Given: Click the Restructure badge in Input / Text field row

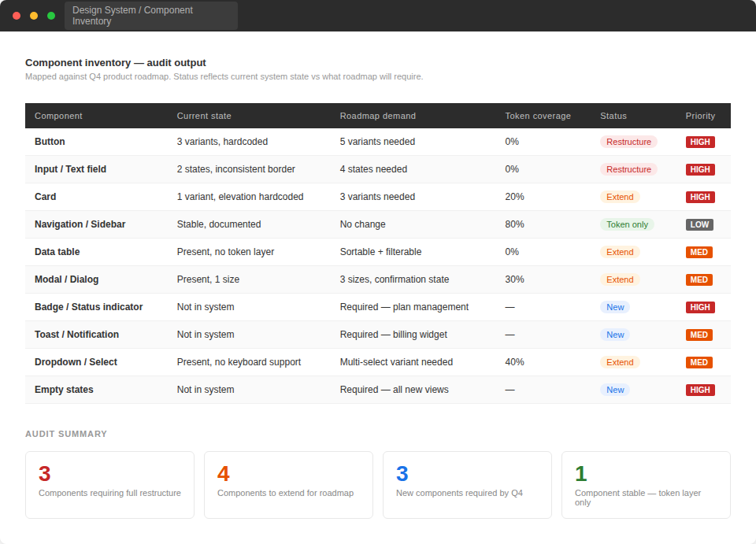Looking at the screenshot, I should (x=628, y=169).
